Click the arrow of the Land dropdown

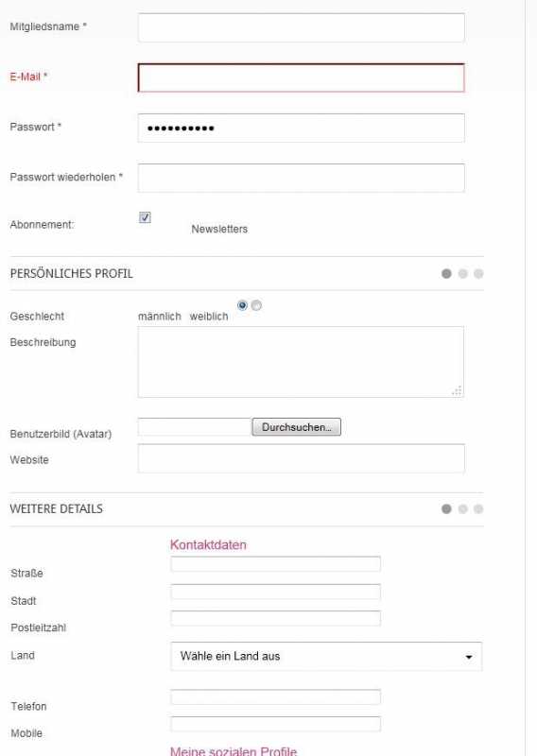469,657
